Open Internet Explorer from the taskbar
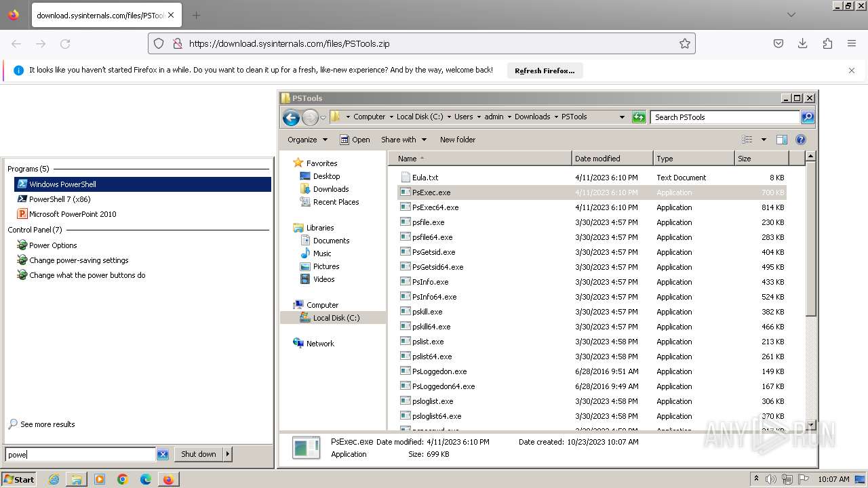This screenshot has width=868, height=488. [x=54, y=479]
